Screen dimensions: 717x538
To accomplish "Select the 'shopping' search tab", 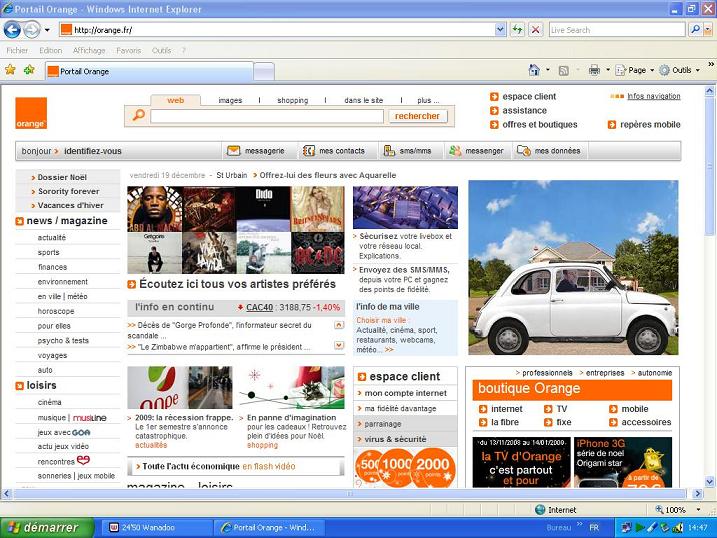I will click(x=292, y=100).
